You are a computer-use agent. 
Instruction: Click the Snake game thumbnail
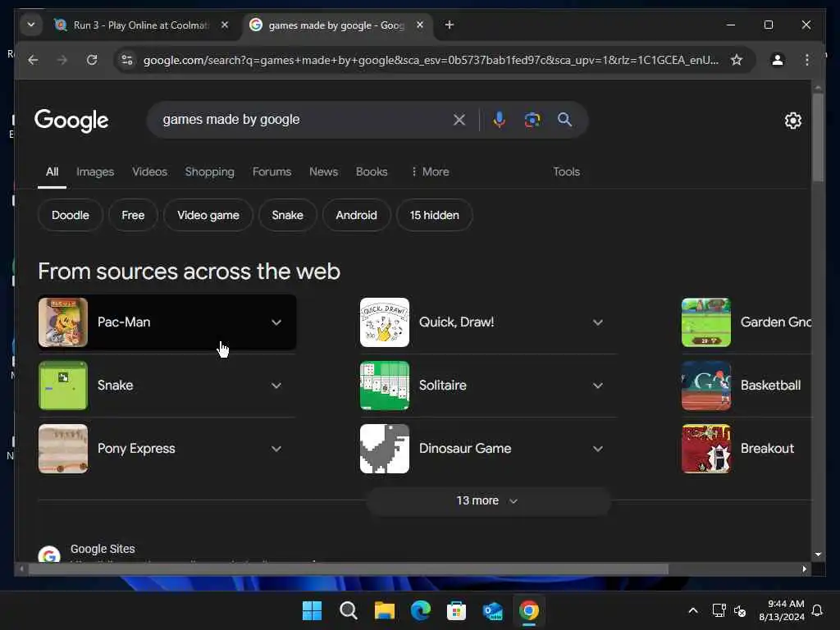pyautogui.click(x=63, y=386)
